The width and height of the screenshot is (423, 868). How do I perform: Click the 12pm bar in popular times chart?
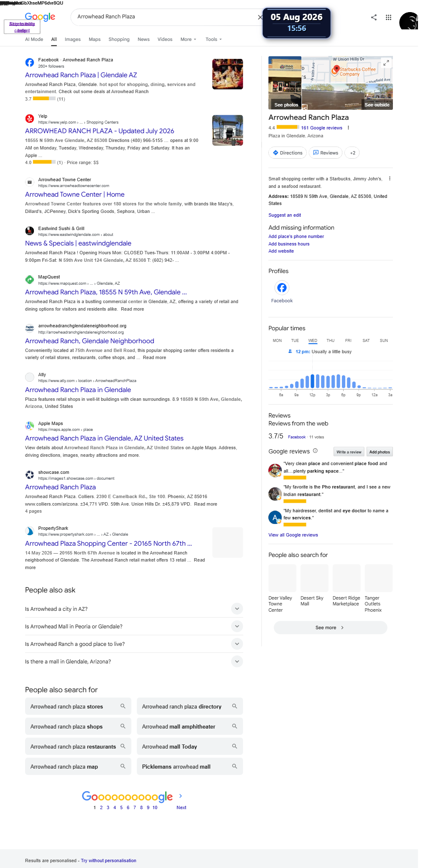pos(312,381)
